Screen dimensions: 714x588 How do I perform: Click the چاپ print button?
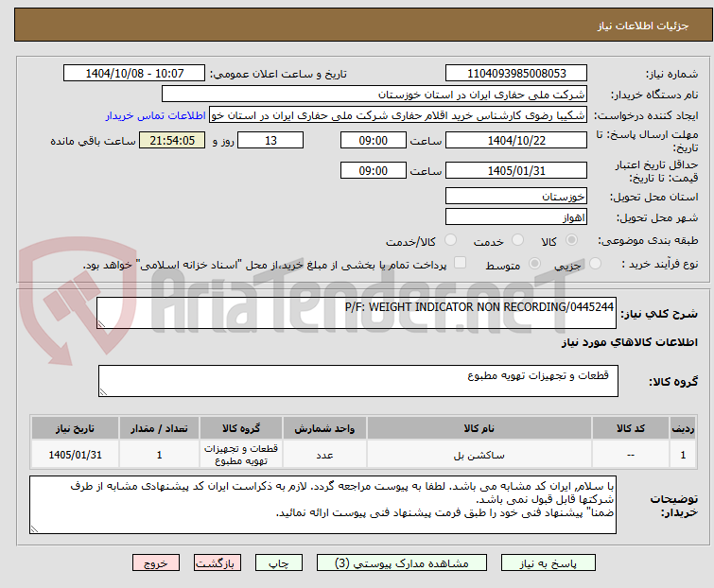point(279,563)
